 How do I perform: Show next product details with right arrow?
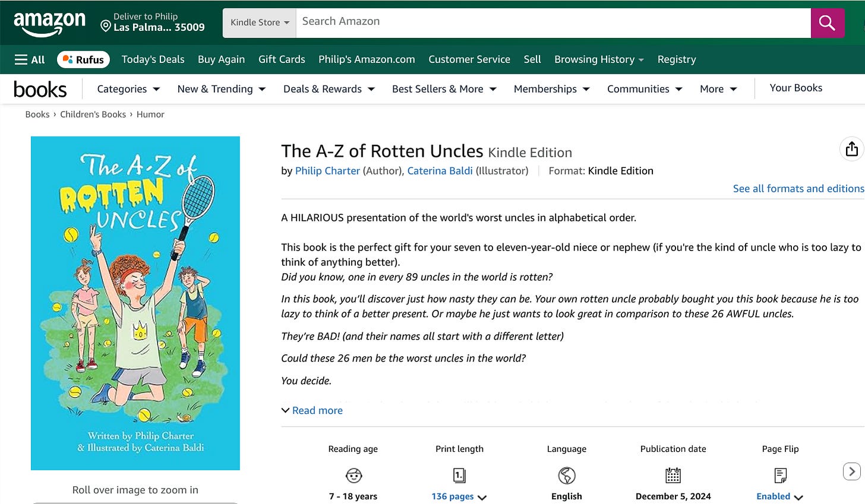pos(852,471)
